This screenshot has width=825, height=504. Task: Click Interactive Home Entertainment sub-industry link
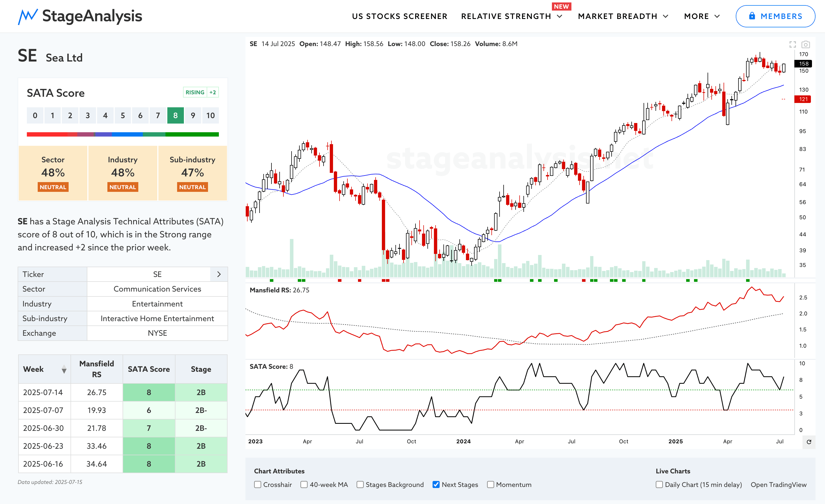[157, 318]
